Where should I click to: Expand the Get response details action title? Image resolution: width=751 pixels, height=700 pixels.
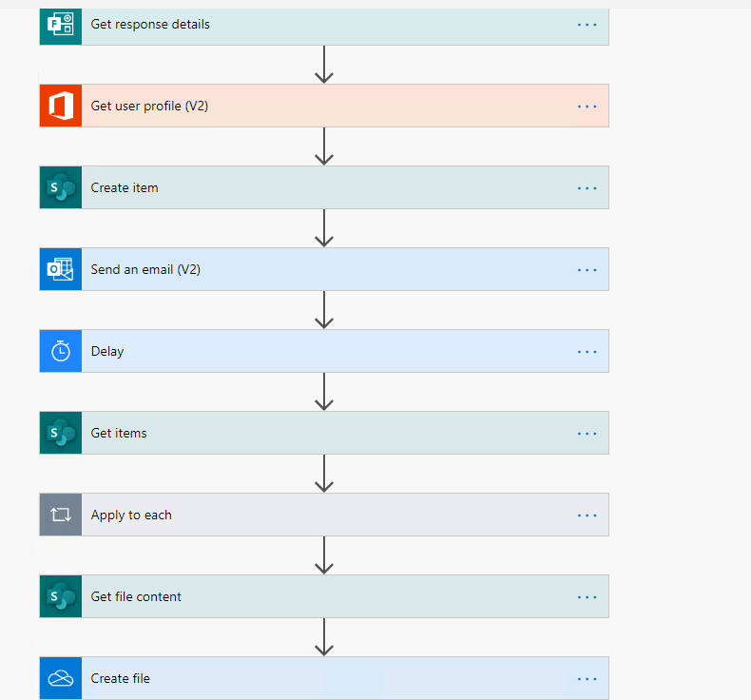pyautogui.click(x=150, y=25)
